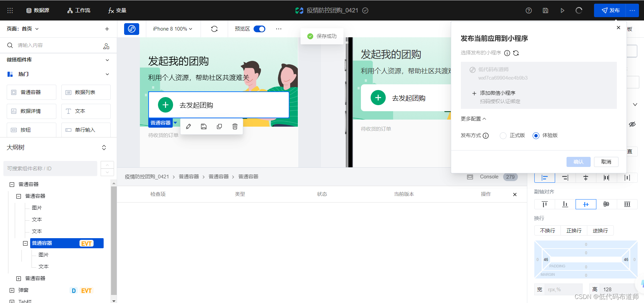
Task: Open the 数据源 data source menu
Action: (x=38, y=10)
